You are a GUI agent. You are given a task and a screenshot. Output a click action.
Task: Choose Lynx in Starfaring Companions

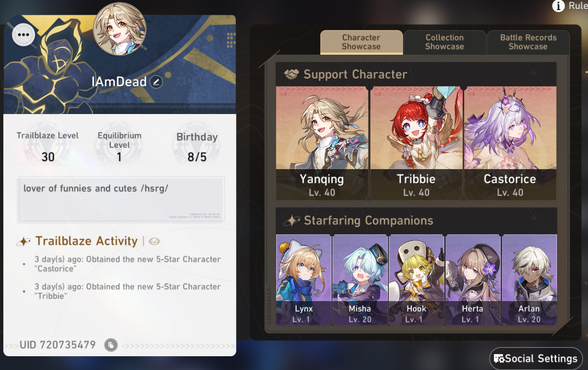pyautogui.click(x=304, y=280)
